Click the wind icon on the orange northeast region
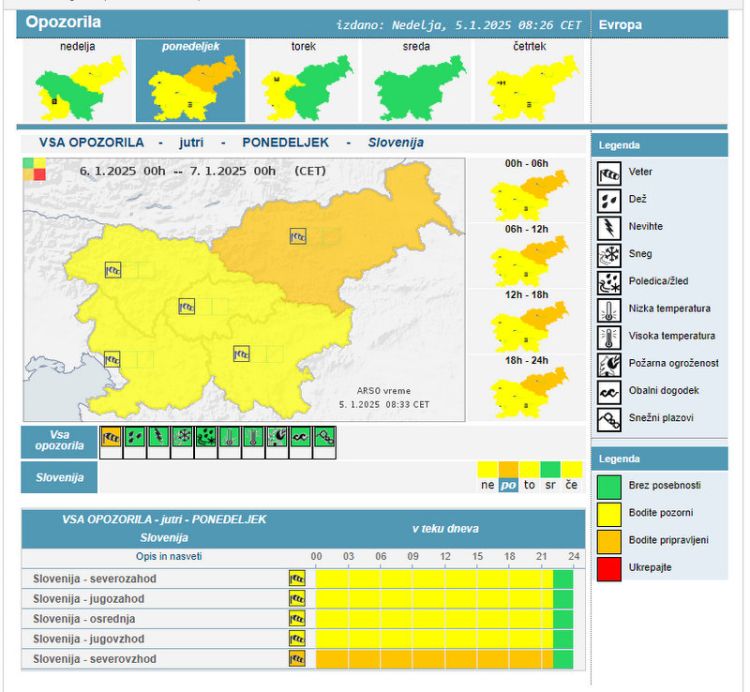The height and width of the screenshot is (692, 750). (x=298, y=236)
